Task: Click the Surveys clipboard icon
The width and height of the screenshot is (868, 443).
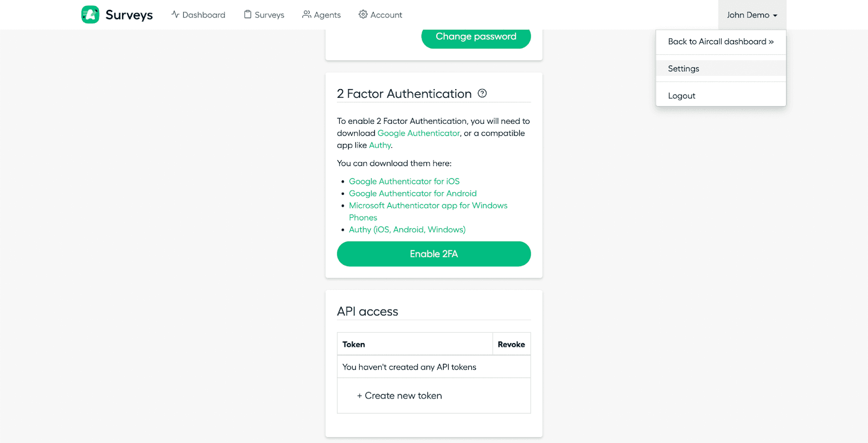Action: click(x=247, y=15)
